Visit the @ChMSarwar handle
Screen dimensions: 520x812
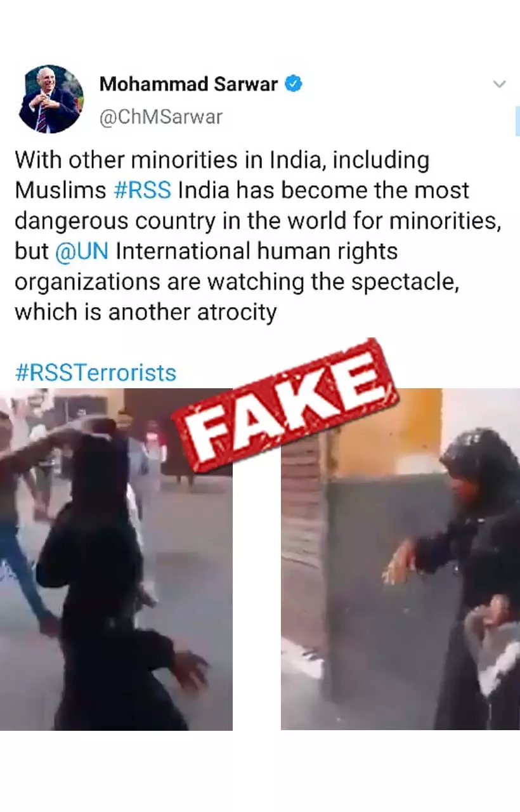tap(161, 117)
